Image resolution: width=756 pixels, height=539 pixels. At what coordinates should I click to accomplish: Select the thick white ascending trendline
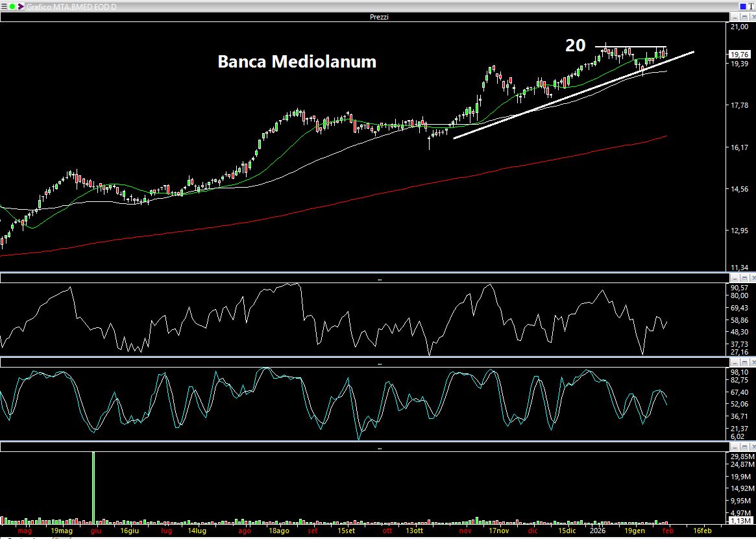[574, 95]
